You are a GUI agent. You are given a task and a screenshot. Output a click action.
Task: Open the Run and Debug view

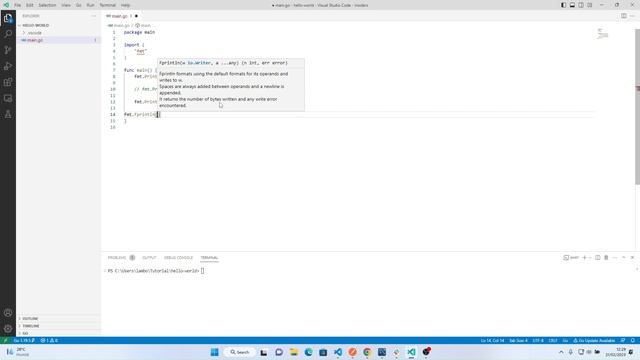[x=8, y=66]
